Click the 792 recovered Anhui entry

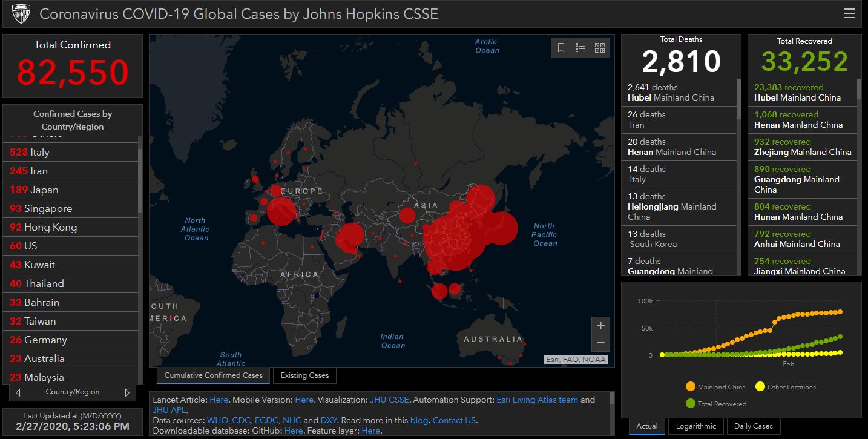coord(803,239)
